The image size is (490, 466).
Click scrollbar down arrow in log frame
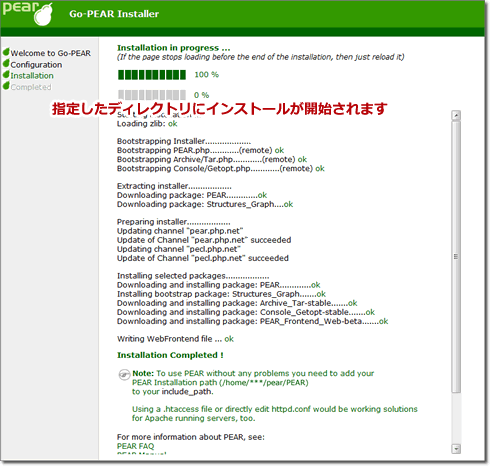click(x=456, y=449)
